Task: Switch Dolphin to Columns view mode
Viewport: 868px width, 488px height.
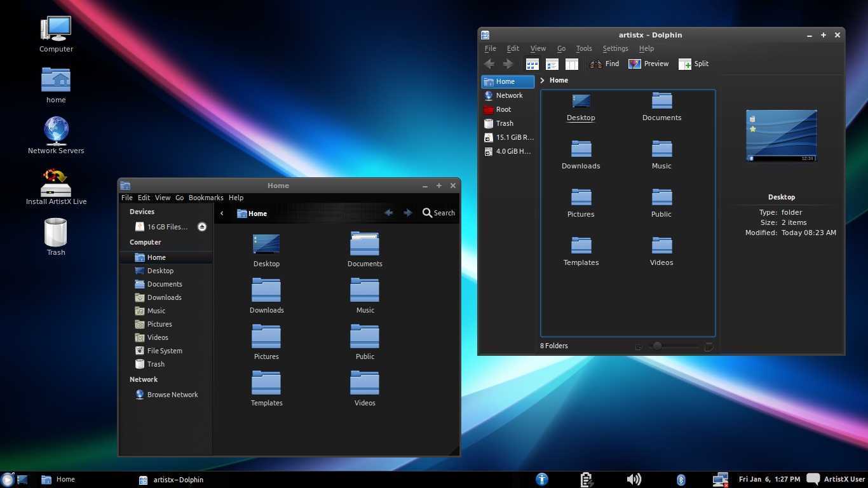Action: [x=572, y=64]
